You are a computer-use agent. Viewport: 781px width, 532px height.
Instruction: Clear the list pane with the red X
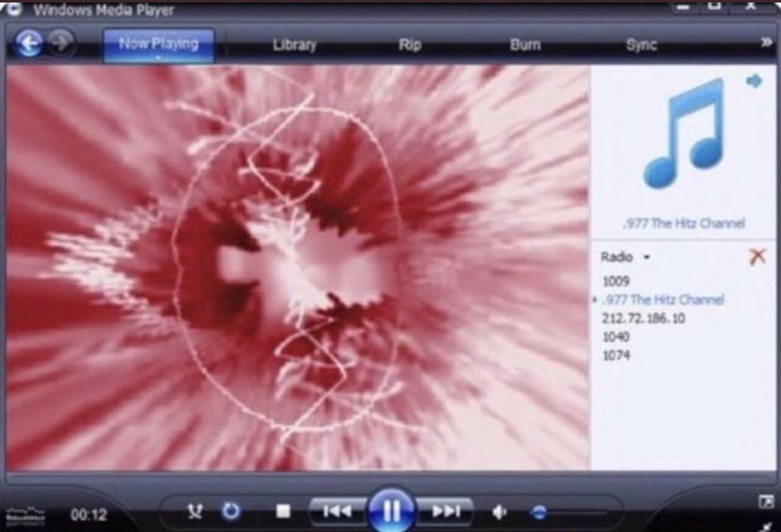pos(757,256)
